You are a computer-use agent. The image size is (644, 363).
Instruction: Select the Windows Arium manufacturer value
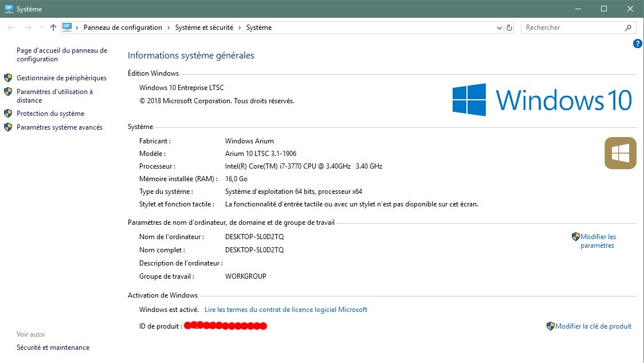(x=249, y=141)
